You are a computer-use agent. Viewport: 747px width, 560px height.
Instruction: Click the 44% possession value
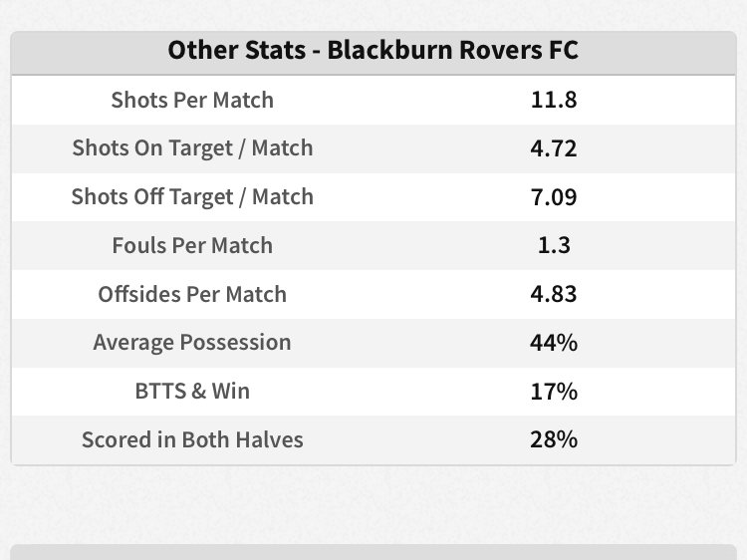pos(554,343)
